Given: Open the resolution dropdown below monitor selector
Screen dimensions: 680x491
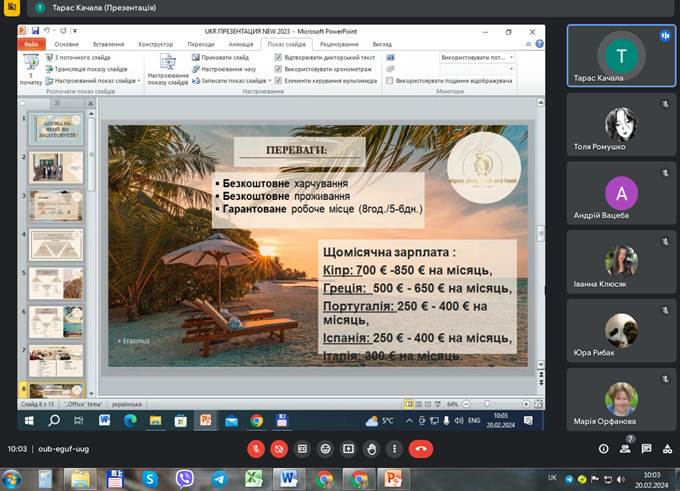Looking at the screenshot, I should (477, 69).
